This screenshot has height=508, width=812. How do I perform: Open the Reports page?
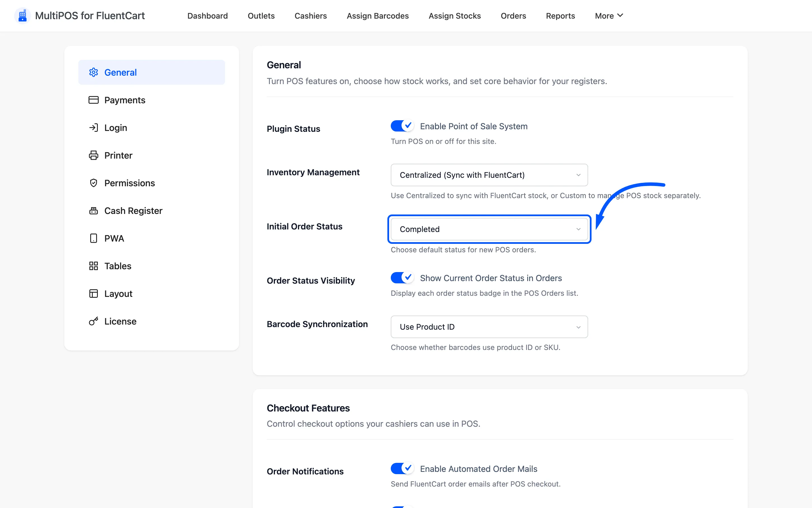[x=560, y=16]
